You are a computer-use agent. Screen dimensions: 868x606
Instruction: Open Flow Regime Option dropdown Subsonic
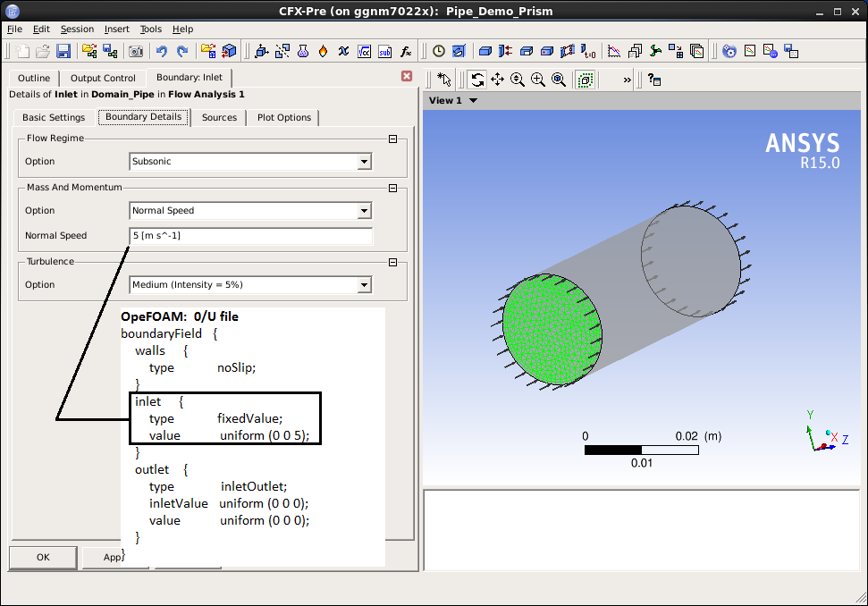coord(250,162)
